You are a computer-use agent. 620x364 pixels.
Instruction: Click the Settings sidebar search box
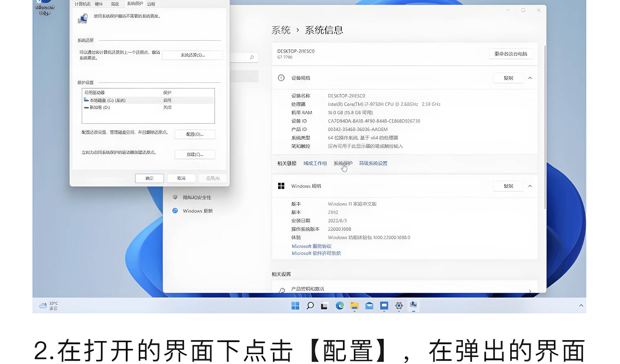pyautogui.click(x=243, y=57)
